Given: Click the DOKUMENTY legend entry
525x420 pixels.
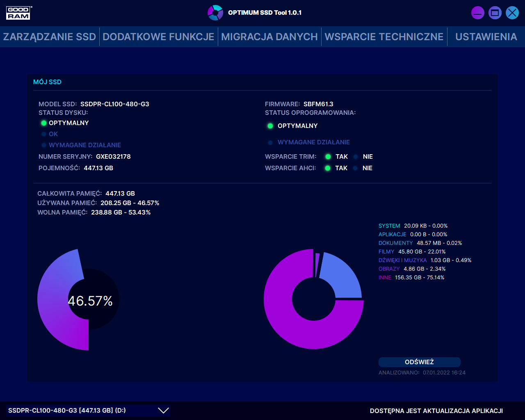Looking at the screenshot, I should [420, 243].
